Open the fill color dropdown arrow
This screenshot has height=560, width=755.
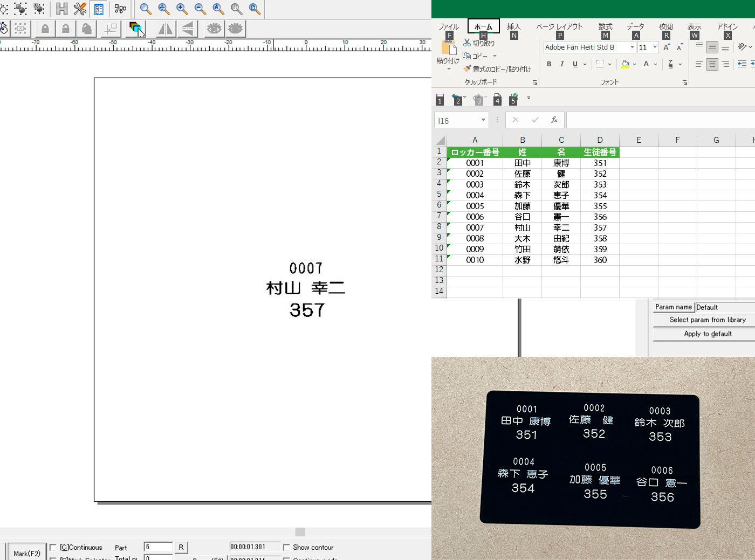635,64
